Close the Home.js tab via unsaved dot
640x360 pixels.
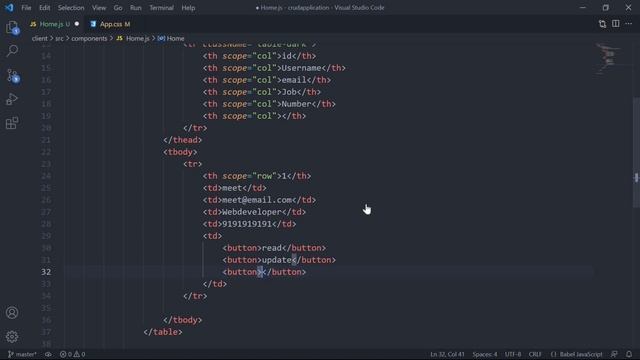pos(77,24)
